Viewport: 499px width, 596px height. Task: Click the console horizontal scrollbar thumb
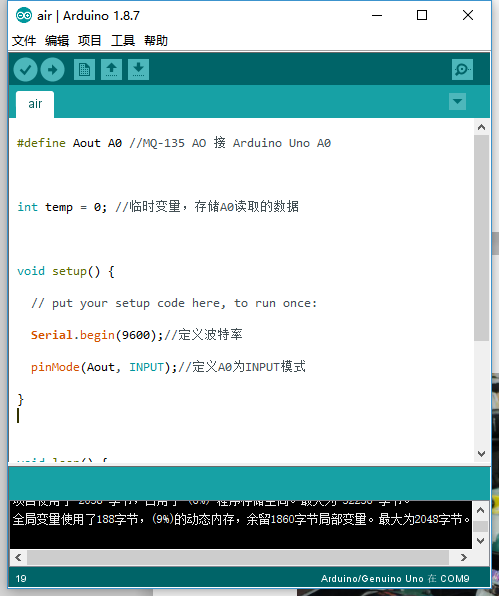238,558
